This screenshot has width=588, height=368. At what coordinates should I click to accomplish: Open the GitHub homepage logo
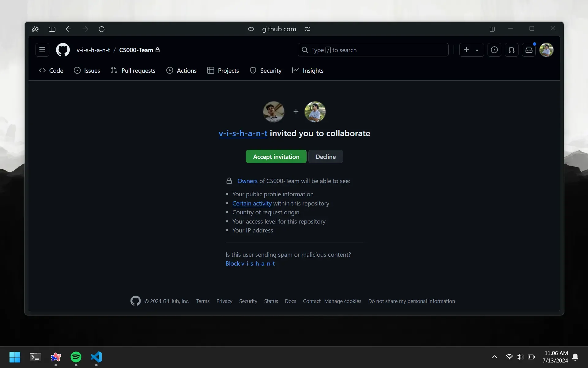pos(63,50)
